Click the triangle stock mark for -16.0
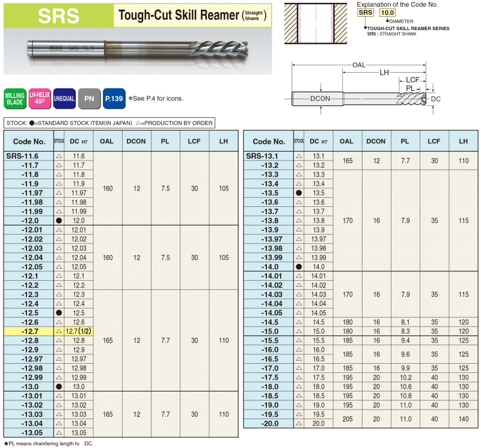This screenshot has width=481, height=448. tap(299, 350)
